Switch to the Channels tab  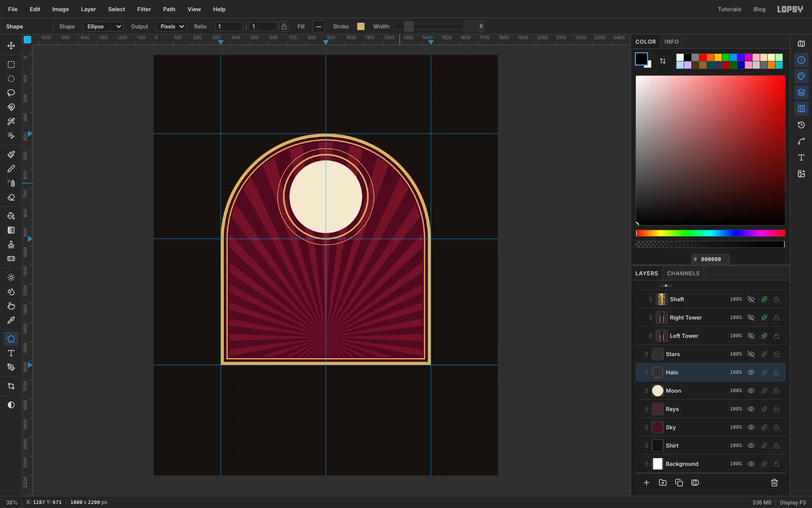click(683, 273)
